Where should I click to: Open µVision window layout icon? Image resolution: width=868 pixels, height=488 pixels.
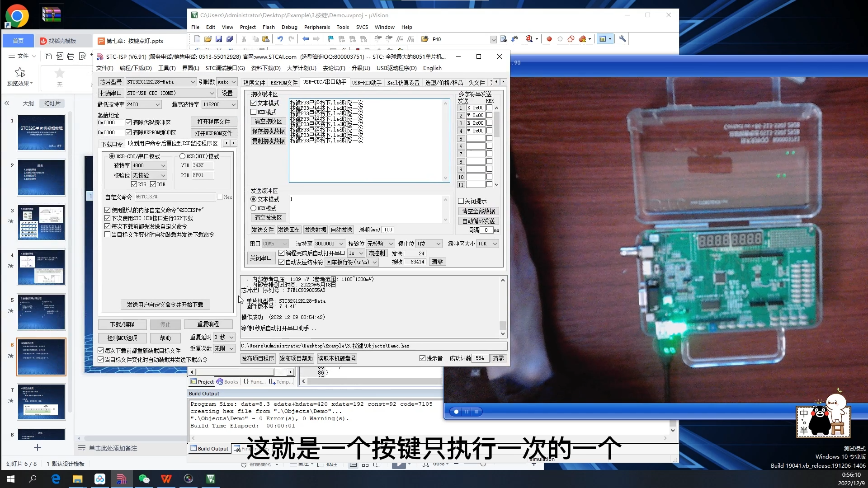603,39
